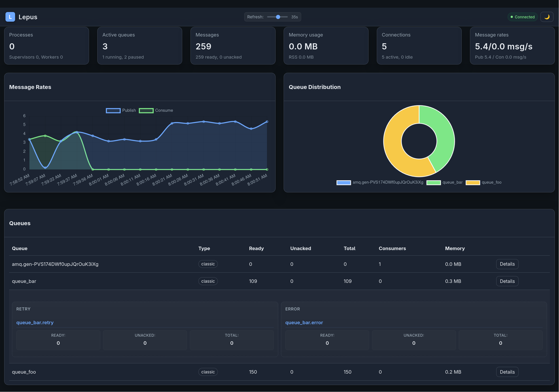The image size is (559, 392).
Task: Click the Connected status indicator
Action: 522,17
